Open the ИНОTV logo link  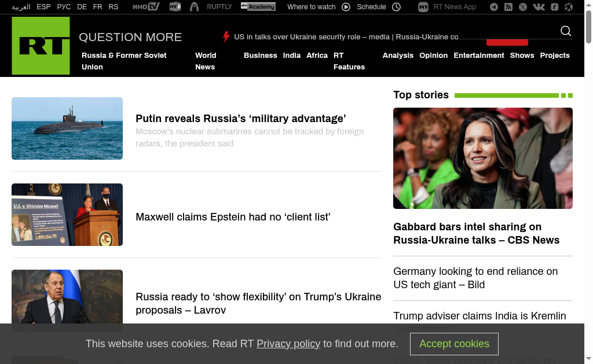[x=146, y=7]
